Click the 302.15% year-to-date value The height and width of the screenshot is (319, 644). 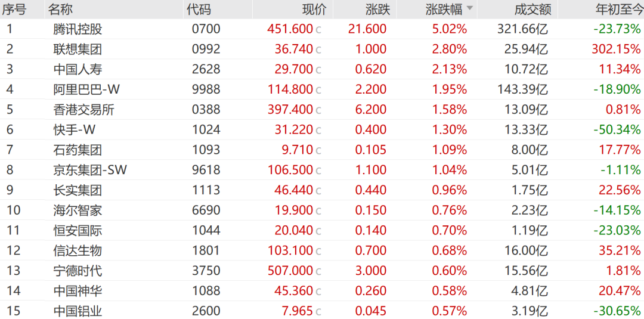(x=616, y=49)
